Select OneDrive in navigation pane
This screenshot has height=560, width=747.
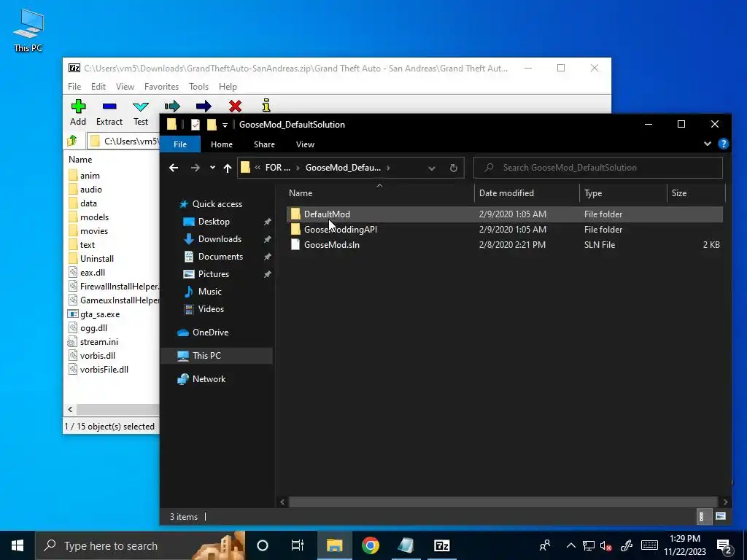[210, 332]
